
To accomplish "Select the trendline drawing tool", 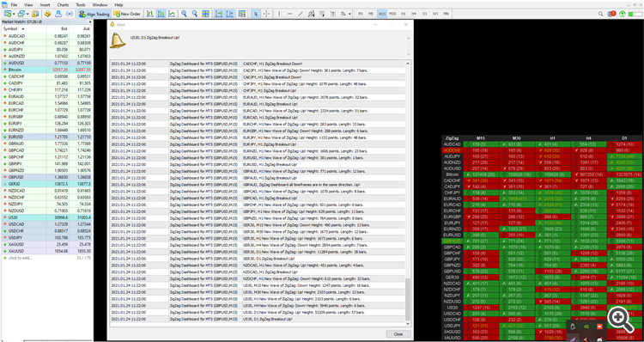I will 301,14.
